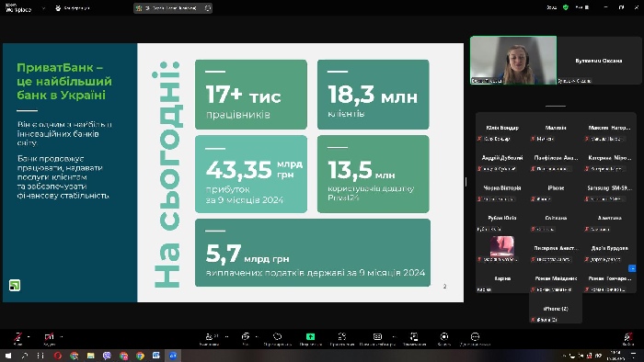This screenshot has height=362, width=644.
Task: Open the Participants panel icon
Action: click(x=210, y=337)
